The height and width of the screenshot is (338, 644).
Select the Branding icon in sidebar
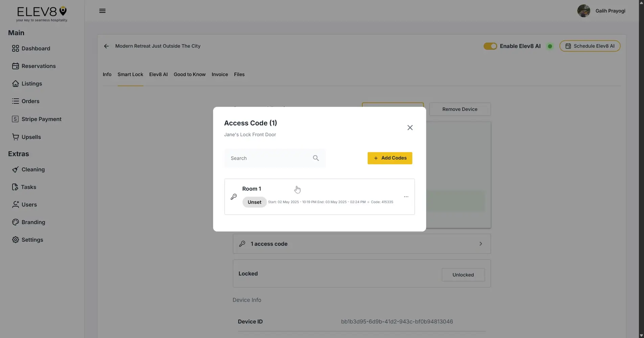click(15, 222)
